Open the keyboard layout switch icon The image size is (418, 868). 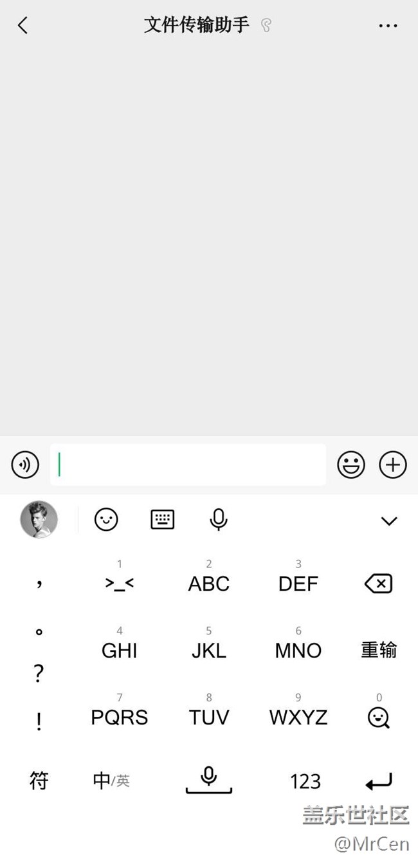click(x=163, y=519)
